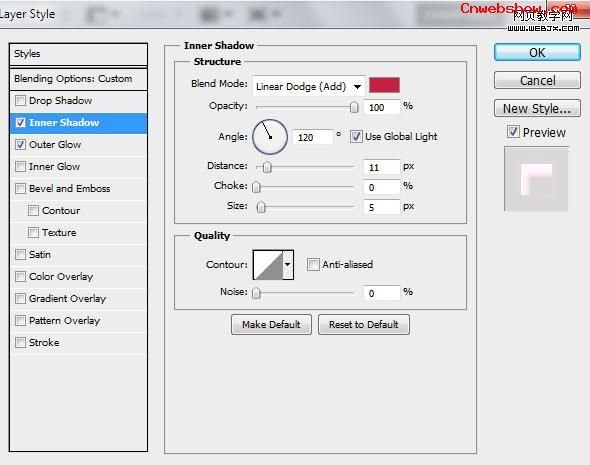
Task: Click the Size value field
Action: (382, 207)
